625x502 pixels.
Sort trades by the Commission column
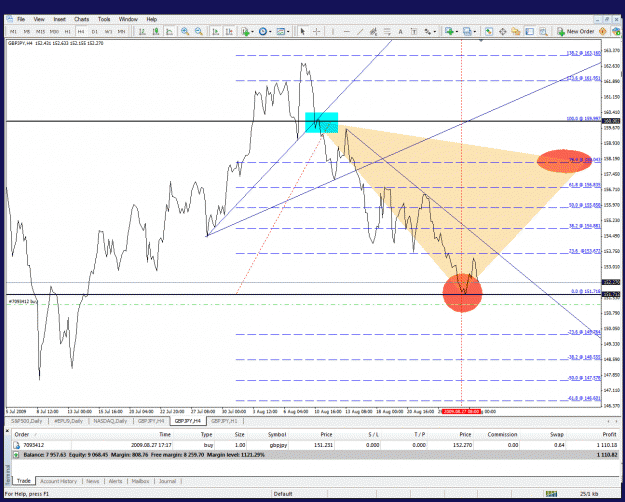502,435
